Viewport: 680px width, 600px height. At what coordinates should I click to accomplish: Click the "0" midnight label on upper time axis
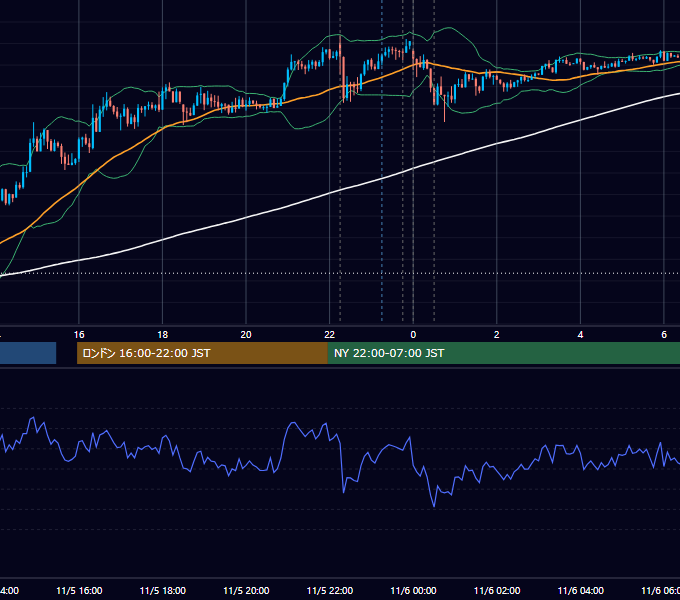pos(413,335)
